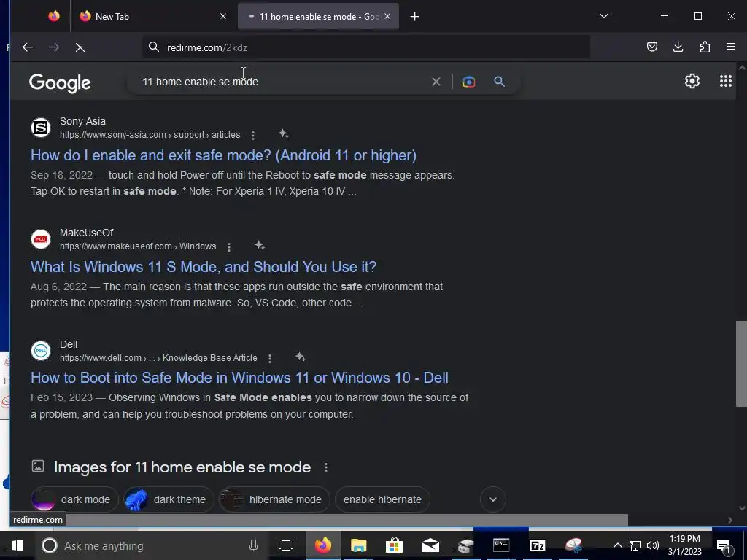This screenshot has width=747, height=560.
Task: Clear the Google search box text
Action: click(436, 82)
